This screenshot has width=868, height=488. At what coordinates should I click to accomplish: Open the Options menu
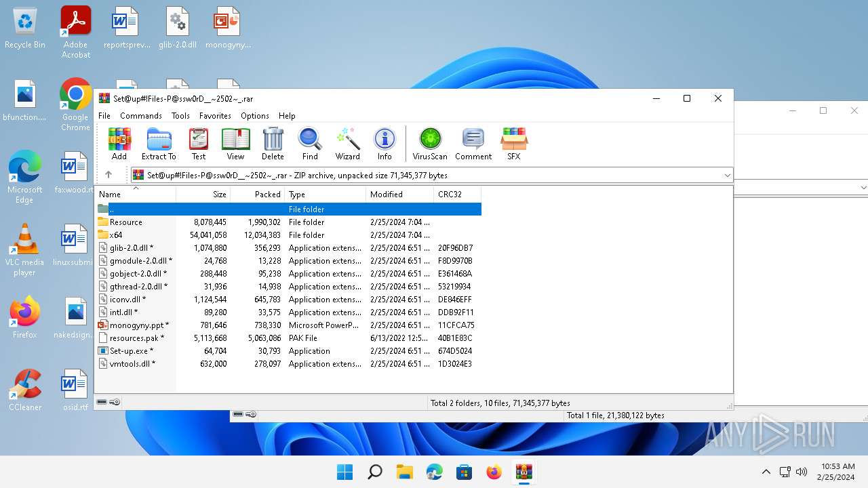[255, 116]
